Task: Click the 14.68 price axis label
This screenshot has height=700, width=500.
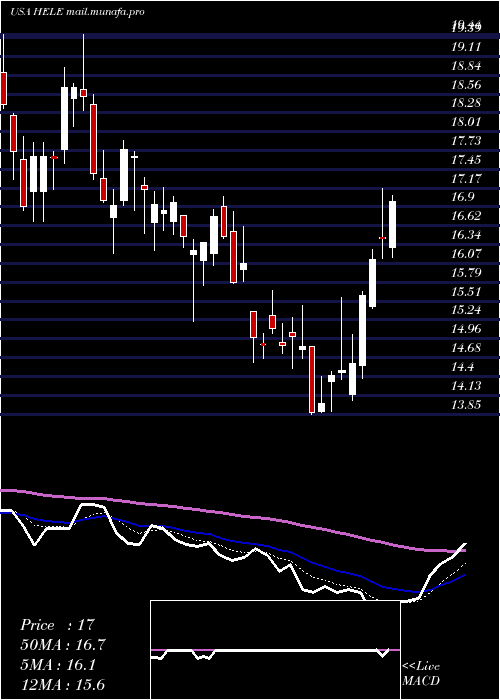Action: click(x=466, y=348)
